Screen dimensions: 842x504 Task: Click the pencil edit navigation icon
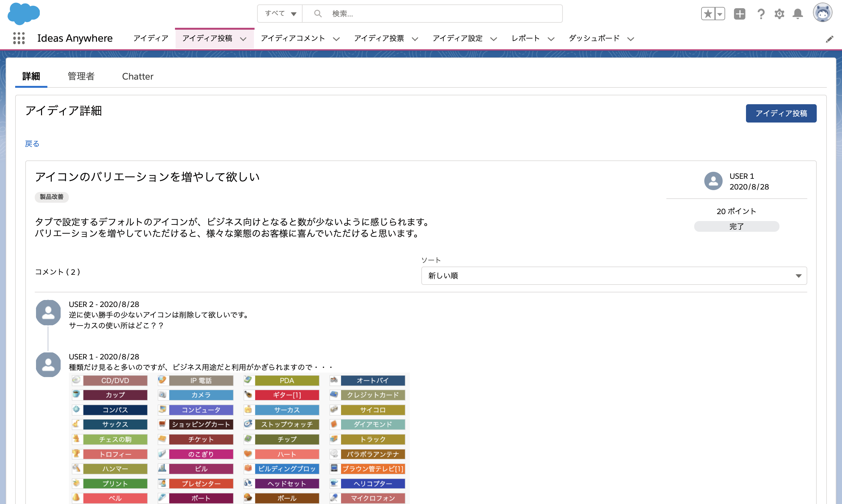tap(829, 39)
